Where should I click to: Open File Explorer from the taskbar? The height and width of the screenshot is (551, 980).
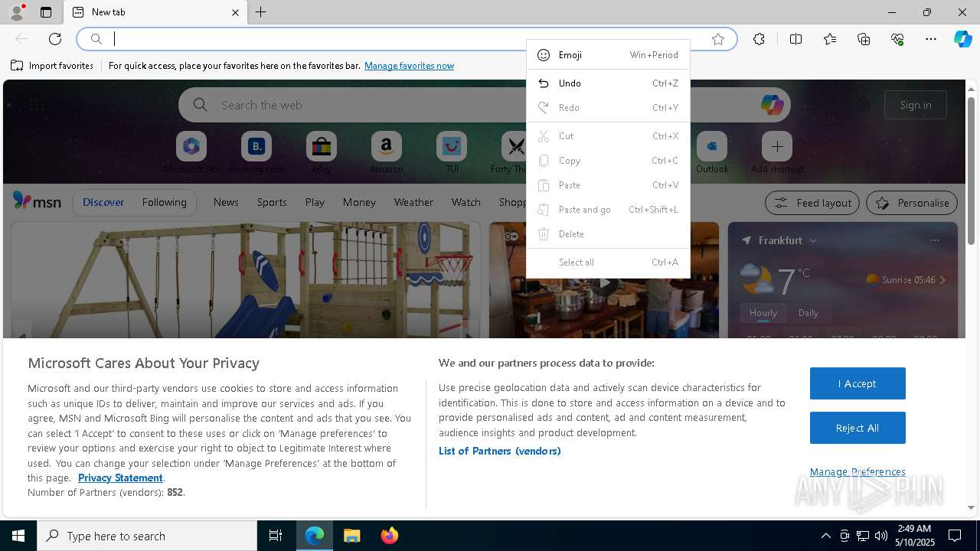tap(352, 536)
